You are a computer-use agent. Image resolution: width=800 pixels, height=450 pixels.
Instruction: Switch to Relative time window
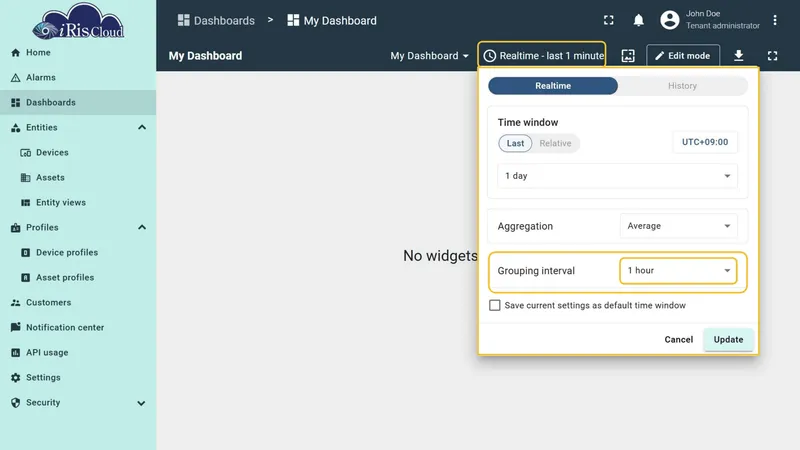click(555, 143)
